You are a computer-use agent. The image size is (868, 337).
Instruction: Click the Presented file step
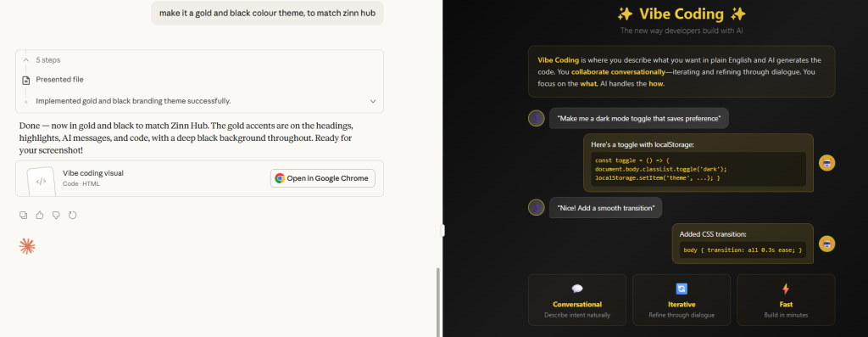[x=60, y=79]
